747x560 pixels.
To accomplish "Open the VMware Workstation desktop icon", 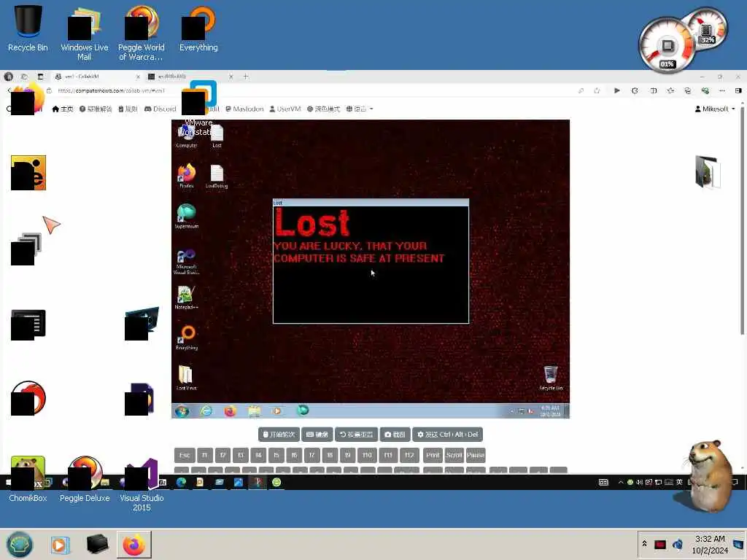I will point(198,109).
